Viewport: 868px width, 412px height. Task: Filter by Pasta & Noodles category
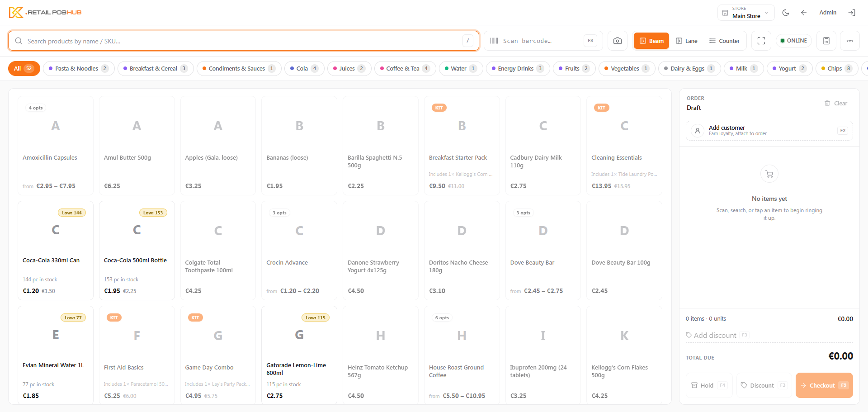click(79, 68)
